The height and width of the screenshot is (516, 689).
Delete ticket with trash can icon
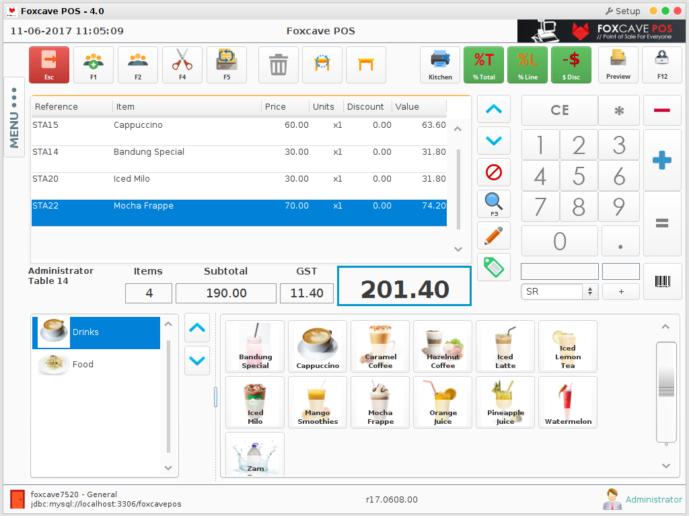[278, 65]
